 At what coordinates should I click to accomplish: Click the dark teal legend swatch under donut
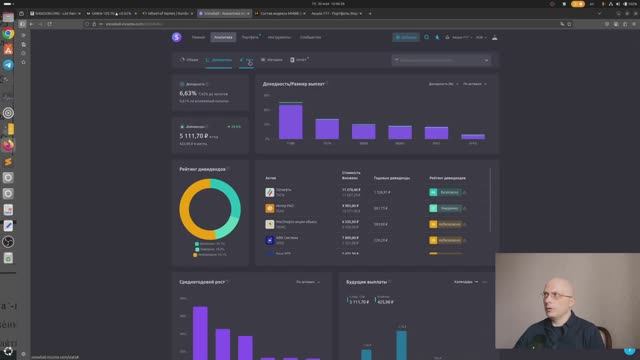point(197,244)
